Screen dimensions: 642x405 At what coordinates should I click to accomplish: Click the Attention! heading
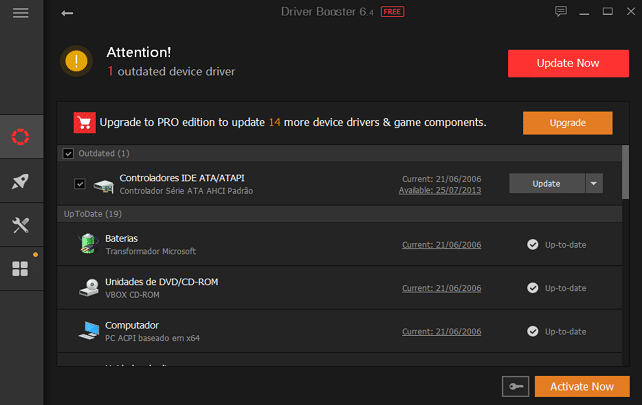coord(139,52)
